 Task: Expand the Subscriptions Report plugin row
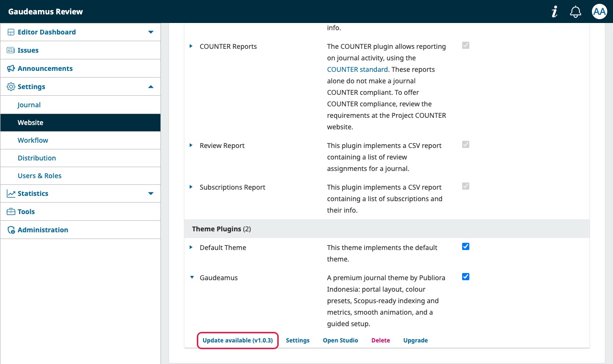[x=191, y=187]
